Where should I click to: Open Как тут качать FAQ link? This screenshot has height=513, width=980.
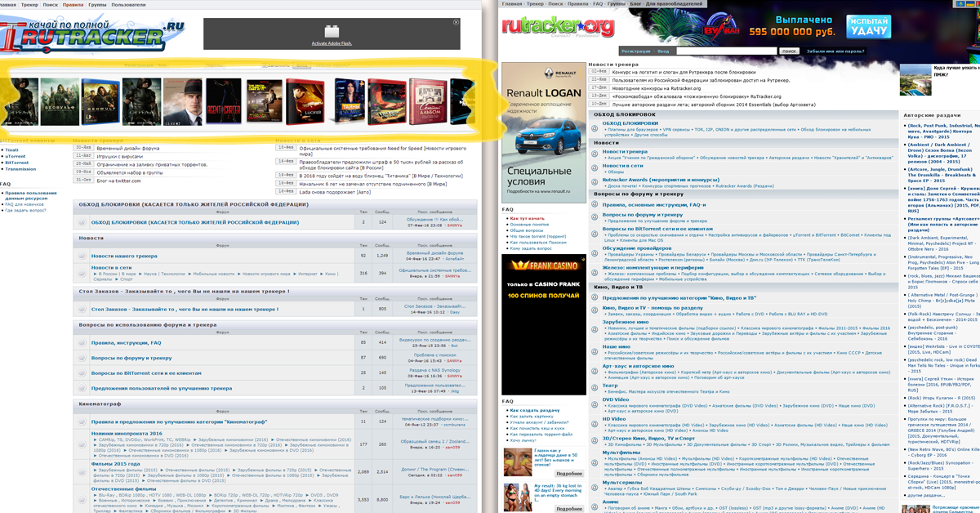(526, 218)
